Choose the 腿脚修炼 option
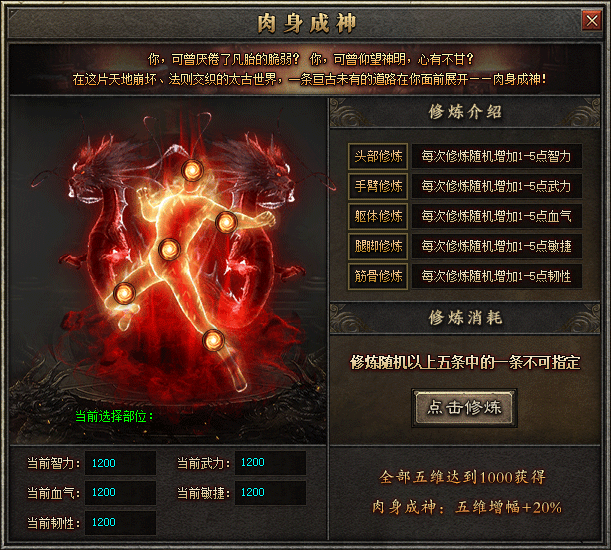611x550 pixels. [x=378, y=246]
